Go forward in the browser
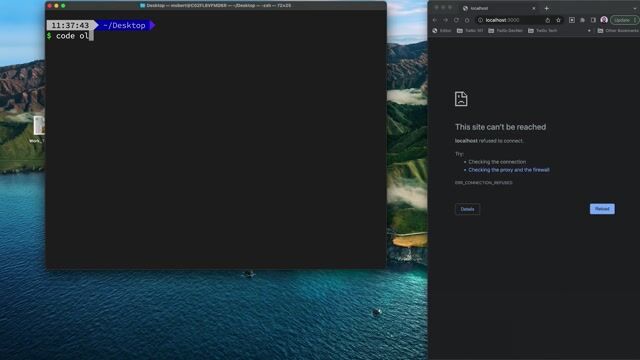640x360 pixels. [x=445, y=20]
